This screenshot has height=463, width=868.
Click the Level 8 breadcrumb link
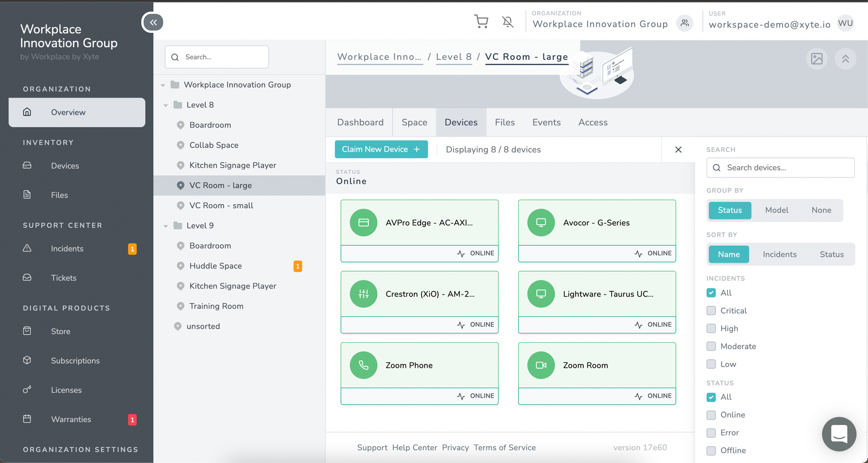coord(454,57)
